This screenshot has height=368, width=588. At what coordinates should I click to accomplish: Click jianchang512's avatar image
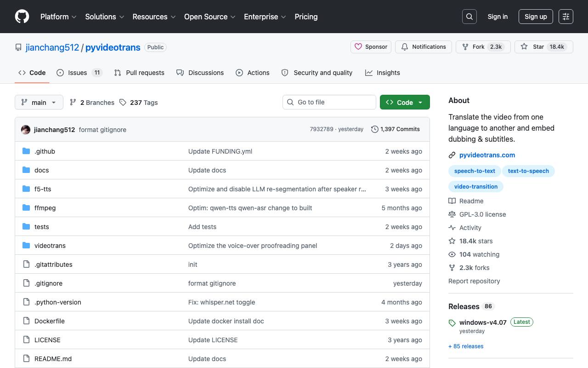coord(26,130)
